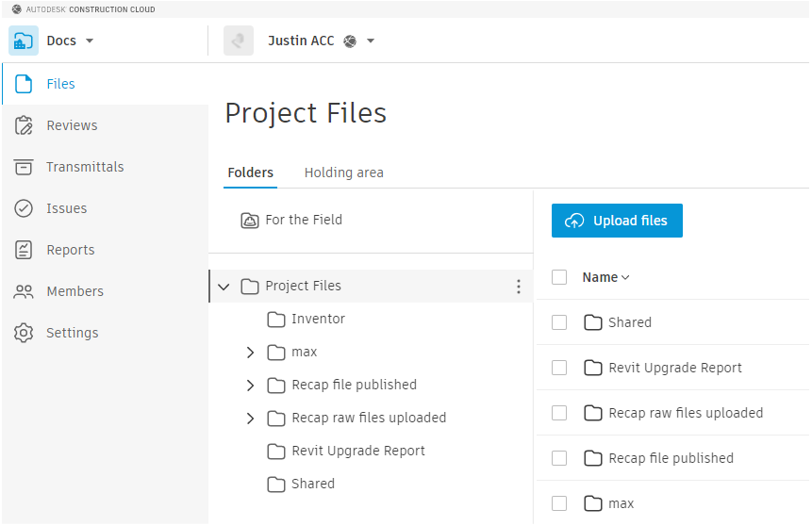The width and height of the screenshot is (812, 526).
Task: Click Recap raw files uploaded tree folder icon
Action: [276, 419]
